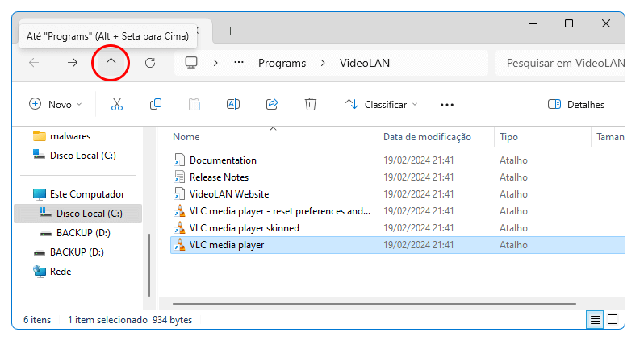The width and height of the screenshot is (644, 341).
Task: Click the computer monitor icon in address bar
Action: 191,63
